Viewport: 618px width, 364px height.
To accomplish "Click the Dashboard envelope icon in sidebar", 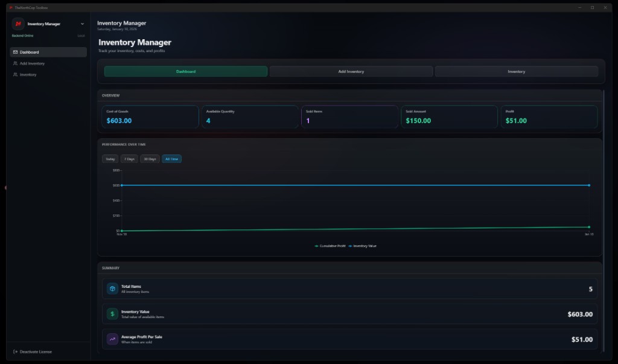I will 15,52.
